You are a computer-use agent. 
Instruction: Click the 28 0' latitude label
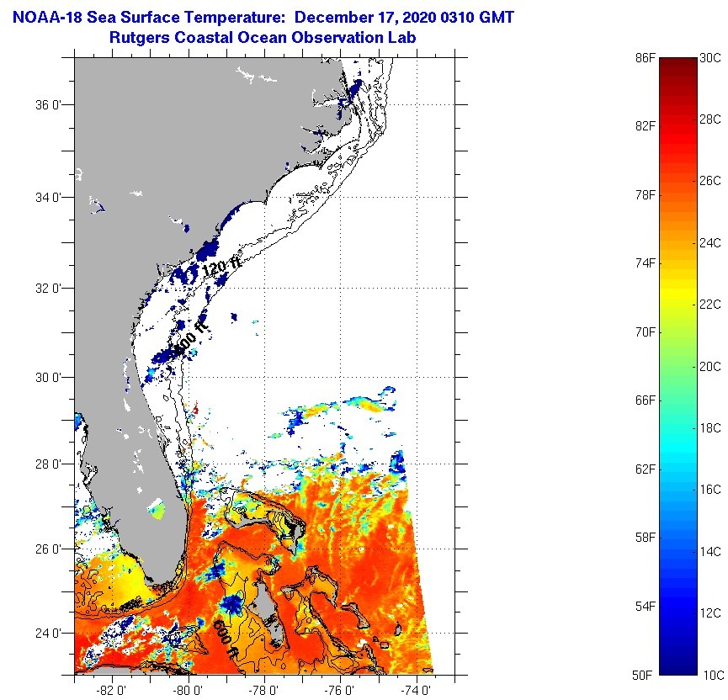(x=48, y=464)
